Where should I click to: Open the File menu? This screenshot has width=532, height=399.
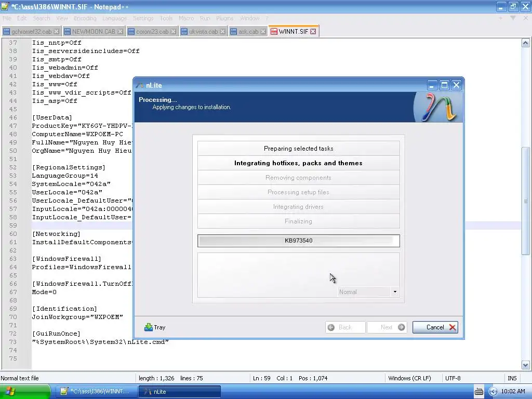pyautogui.click(x=7, y=18)
